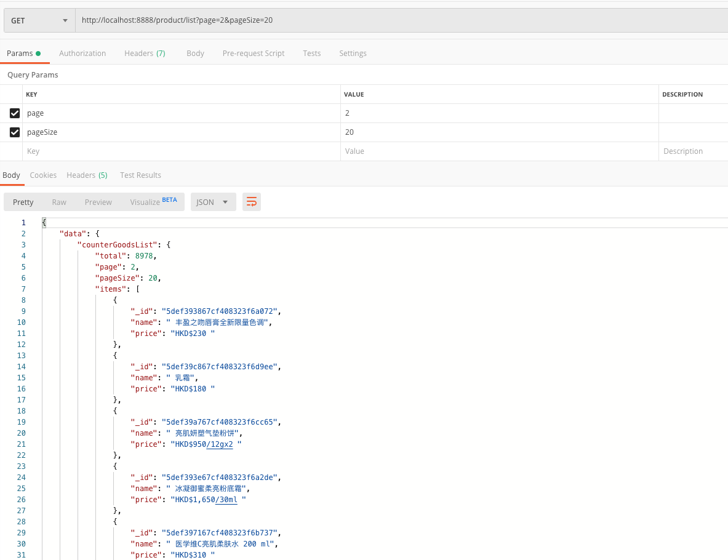Switch response view to Preview
Screen dimensions: 728x560
(98, 202)
